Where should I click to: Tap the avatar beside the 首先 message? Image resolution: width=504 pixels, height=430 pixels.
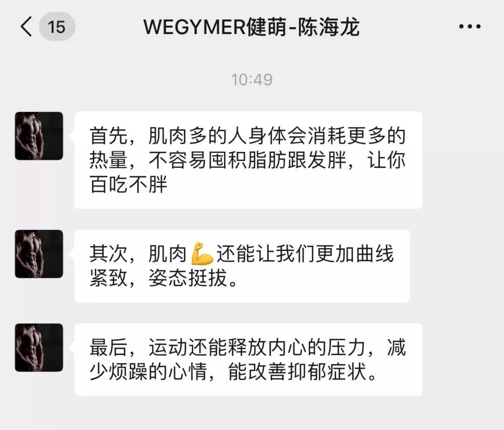click(39, 136)
